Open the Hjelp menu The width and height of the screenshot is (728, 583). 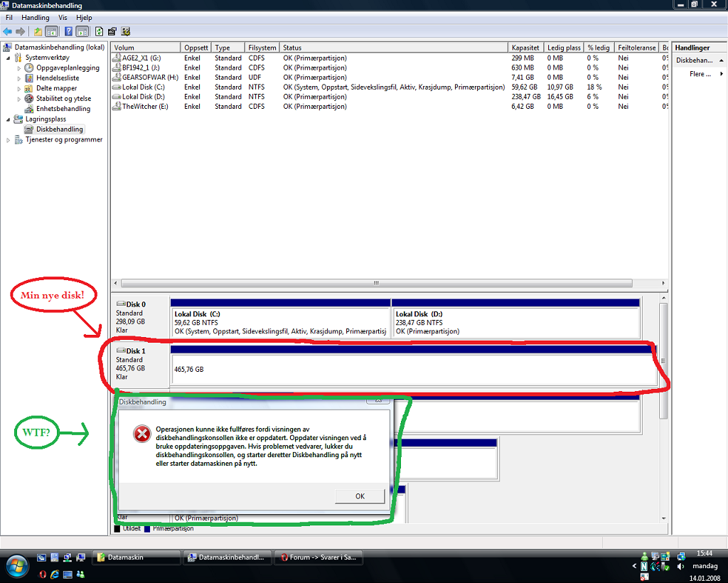click(84, 17)
